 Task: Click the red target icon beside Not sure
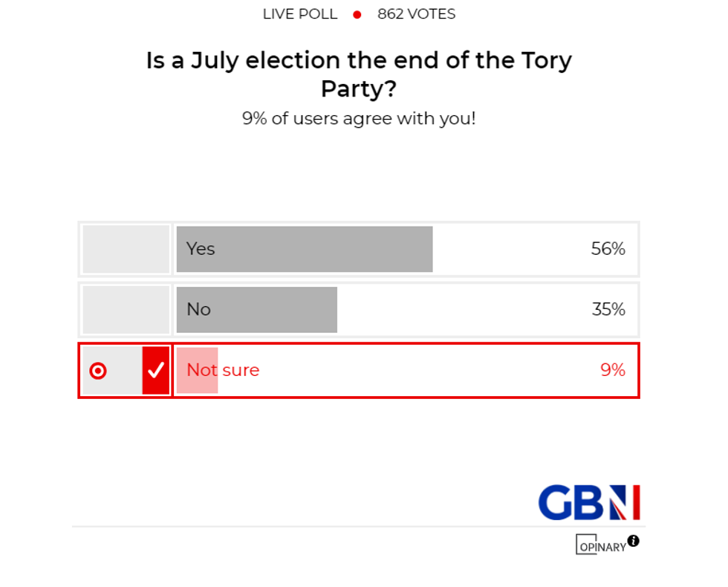[x=98, y=370]
